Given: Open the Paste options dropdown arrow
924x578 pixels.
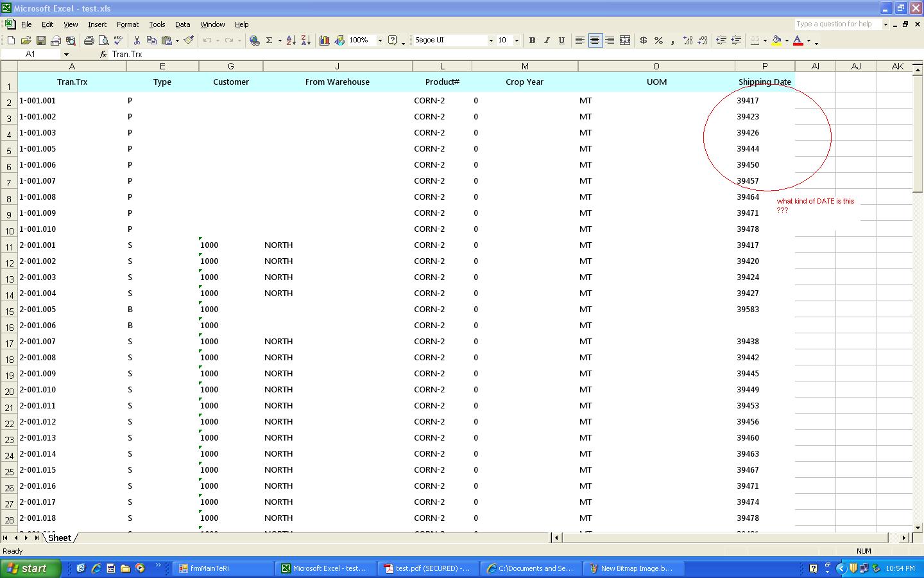Looking at the screenshot, I should coord(177,40).
